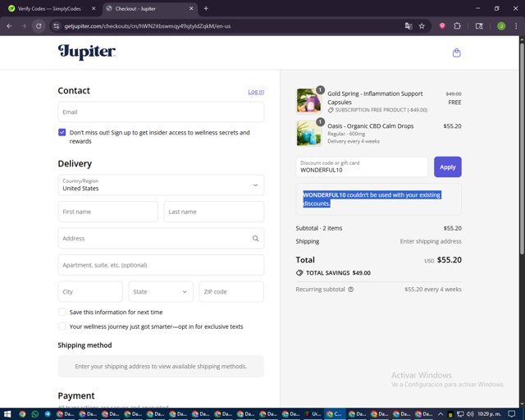525x420 pixels.
Task: Open the Windows Start menu
Action: [7, 414]
